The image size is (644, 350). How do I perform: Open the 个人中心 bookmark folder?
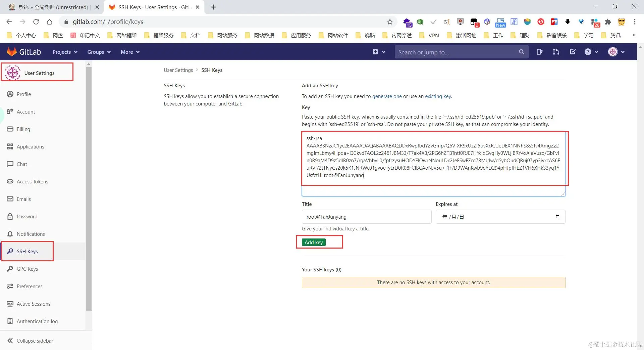pyautogui.click(x=21, y=35)
